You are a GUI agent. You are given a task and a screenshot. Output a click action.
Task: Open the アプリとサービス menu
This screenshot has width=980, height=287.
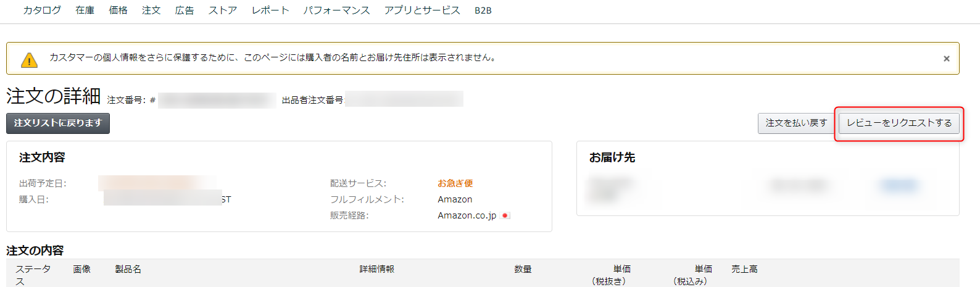(x=422, y=10)
